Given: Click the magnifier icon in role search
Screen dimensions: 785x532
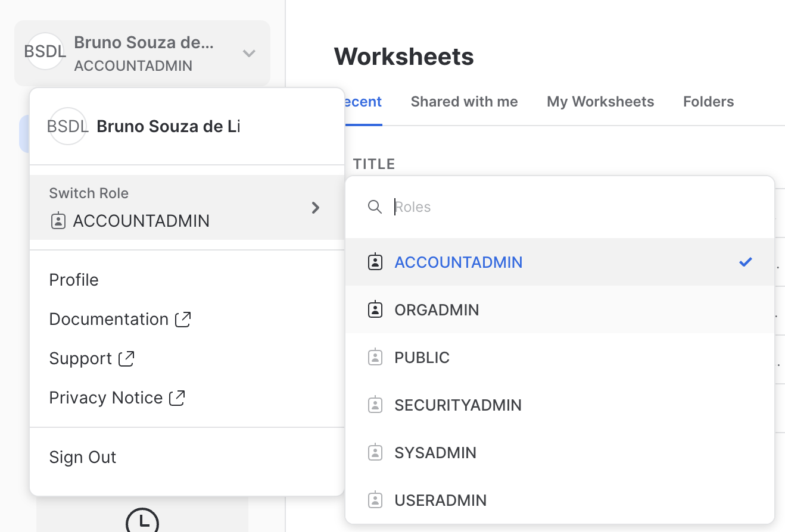Looking at the screenshot, I should click(x=375, y=207).
